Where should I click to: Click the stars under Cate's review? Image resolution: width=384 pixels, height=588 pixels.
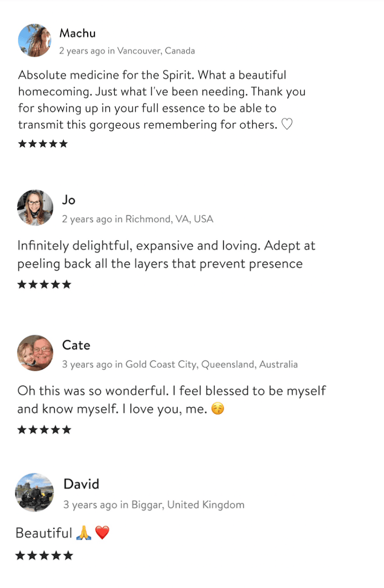click(44, 430)
